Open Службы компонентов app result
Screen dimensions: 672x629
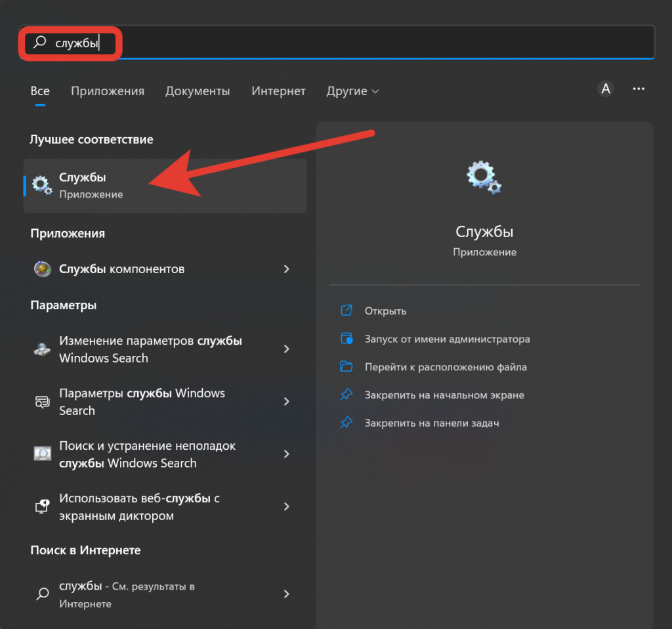coord(165,269)
